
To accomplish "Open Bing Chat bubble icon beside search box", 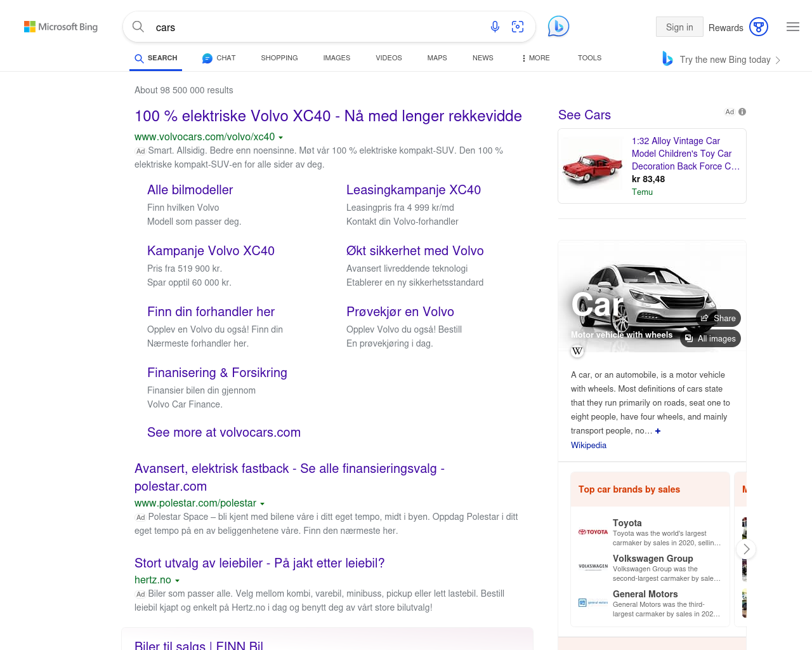I will pos(558,27).
